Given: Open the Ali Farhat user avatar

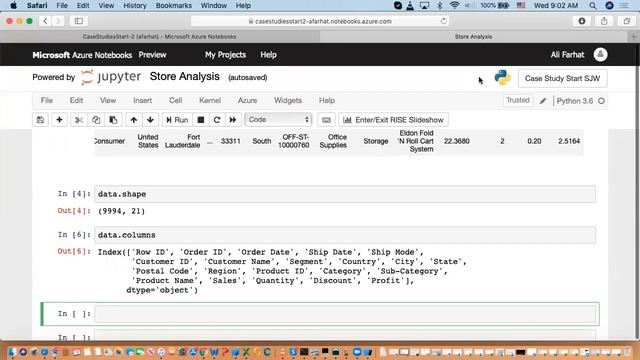Looking at the screenshot, I should [x=600, y=55].
